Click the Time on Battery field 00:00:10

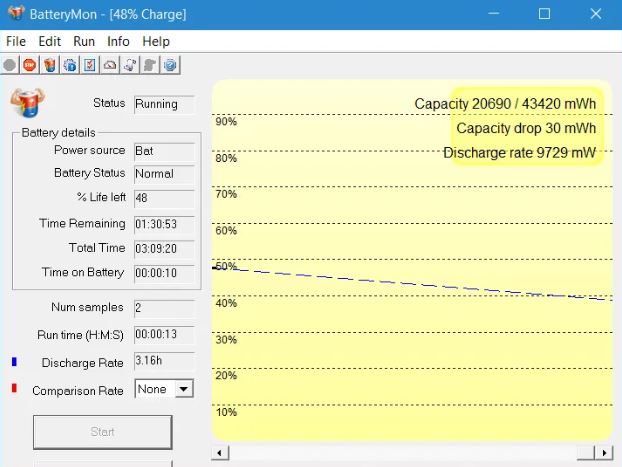(164, 273)
